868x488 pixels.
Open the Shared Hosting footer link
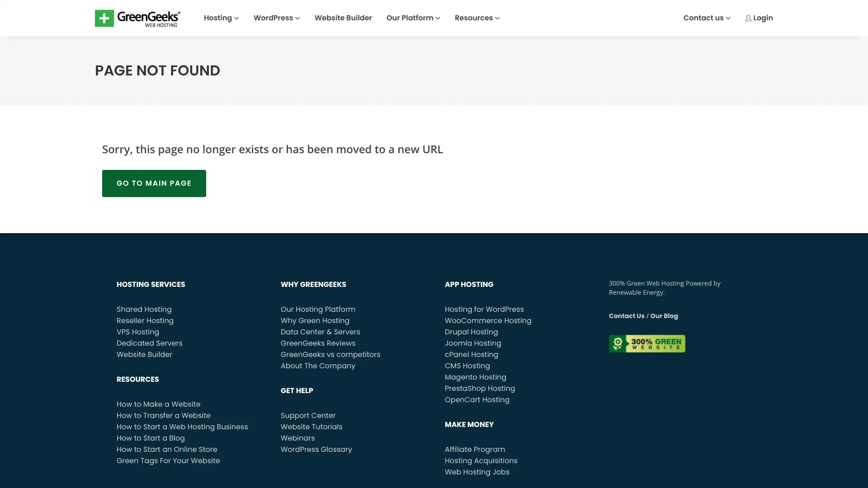click(x=144, y=310)
